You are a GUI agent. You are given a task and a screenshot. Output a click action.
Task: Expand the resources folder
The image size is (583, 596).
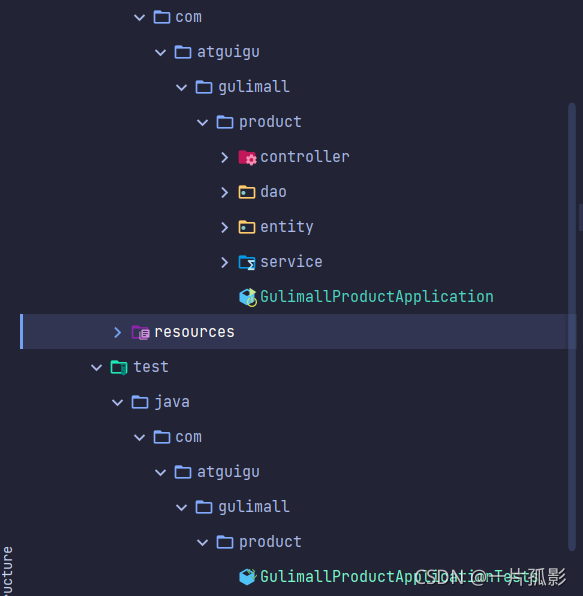click(117, 333)
